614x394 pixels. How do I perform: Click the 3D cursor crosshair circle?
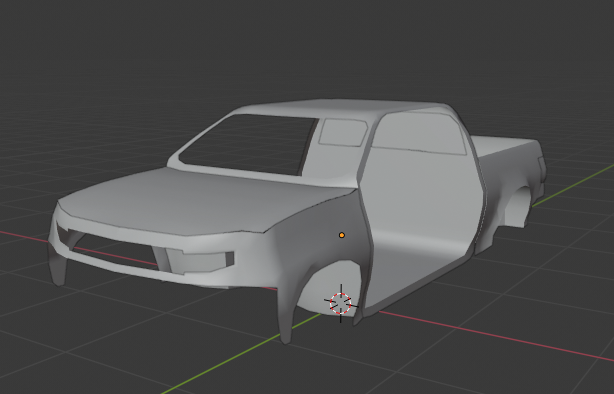click(x=341, y=303)
